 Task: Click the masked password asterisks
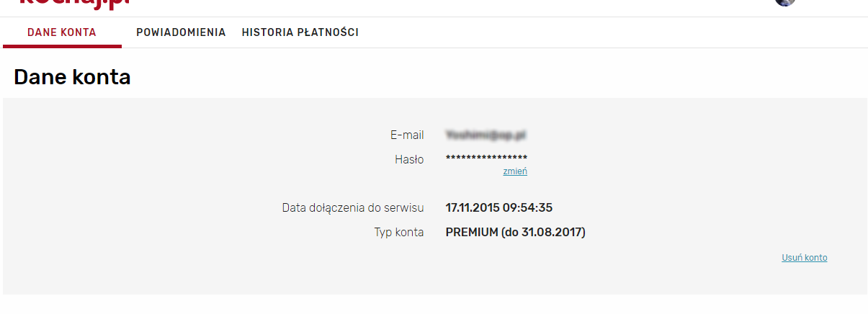pos(487,158)
